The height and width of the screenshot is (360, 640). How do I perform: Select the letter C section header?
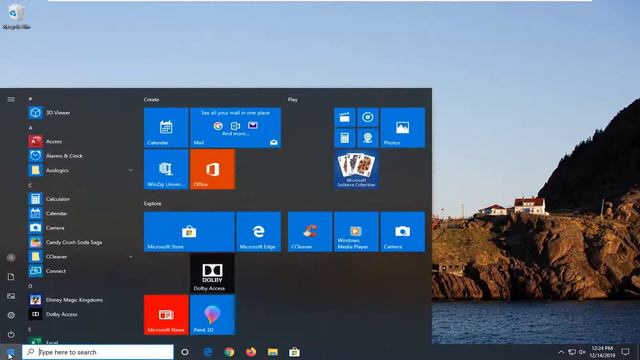[x=31, y=185]
